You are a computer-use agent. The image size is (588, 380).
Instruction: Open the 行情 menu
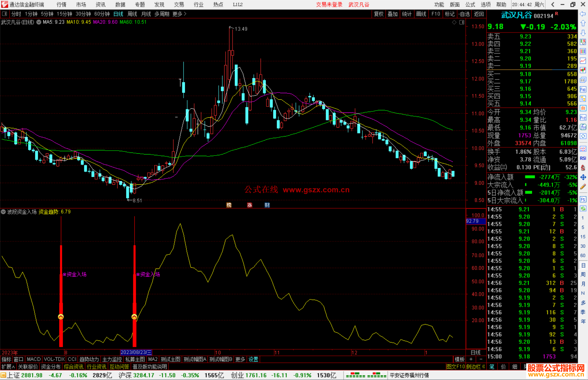[x=62, y=4]
